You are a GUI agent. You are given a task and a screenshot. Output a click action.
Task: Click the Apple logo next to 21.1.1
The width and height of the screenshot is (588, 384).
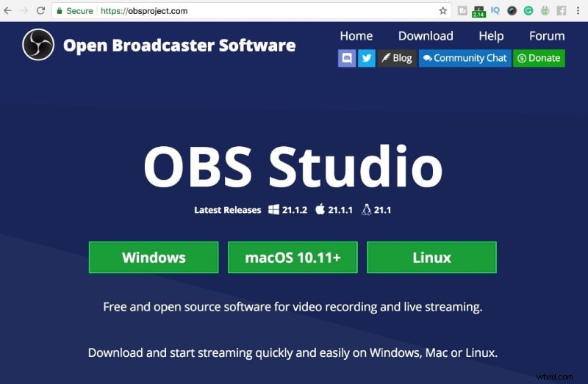320,209
